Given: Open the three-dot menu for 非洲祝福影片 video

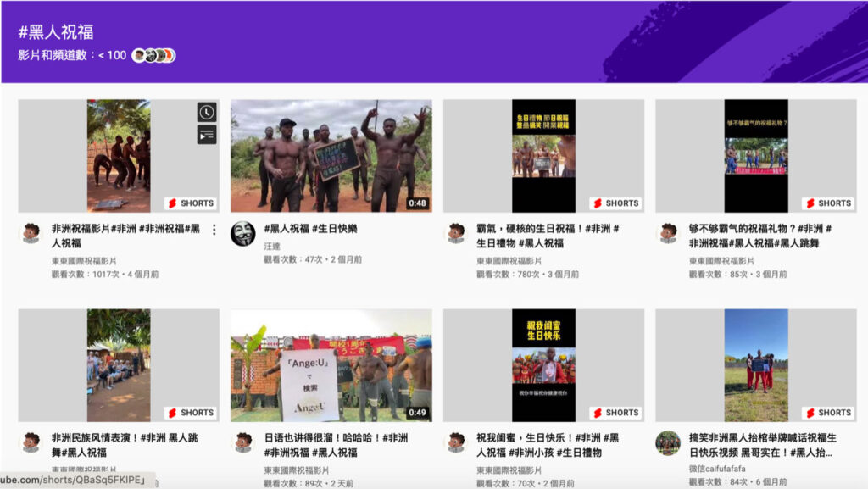Looking at the screenshot, I should pyautogui.click(x=214, y=230).
